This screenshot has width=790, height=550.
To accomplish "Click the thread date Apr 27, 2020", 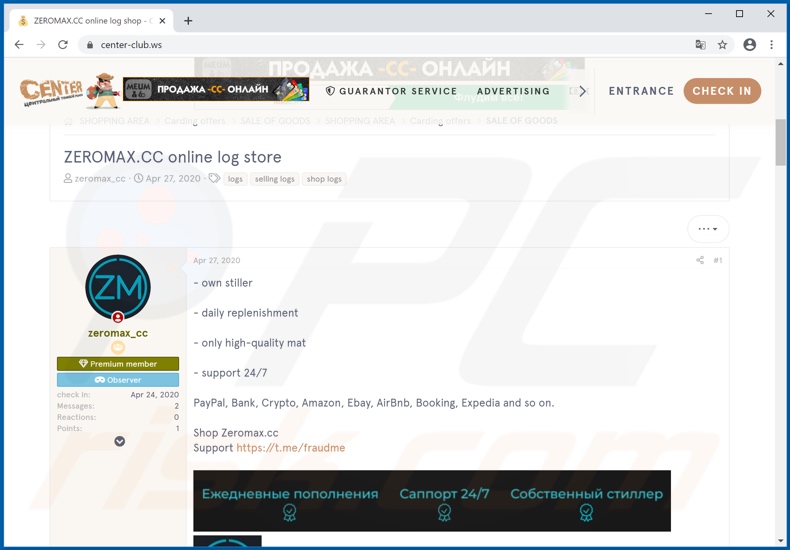I will pyautogui.click(x=173, y=178).
